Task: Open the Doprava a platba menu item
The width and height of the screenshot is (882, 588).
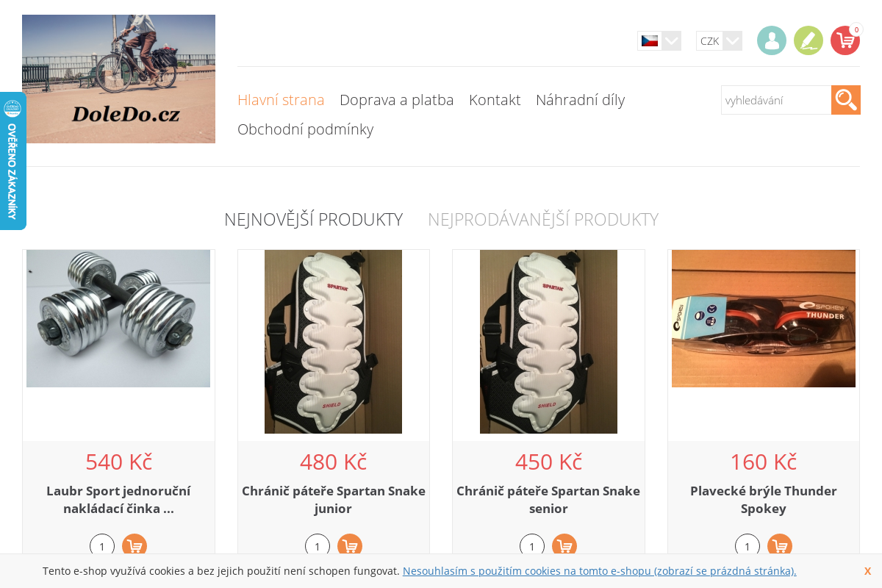Action: click(397, 99)
